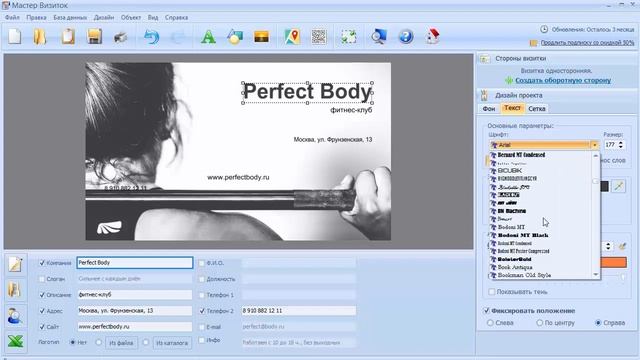This screenshot has height=360, width=640.
Task: Undo the last action with the blue arrow
Action: [x=151, y=37]
